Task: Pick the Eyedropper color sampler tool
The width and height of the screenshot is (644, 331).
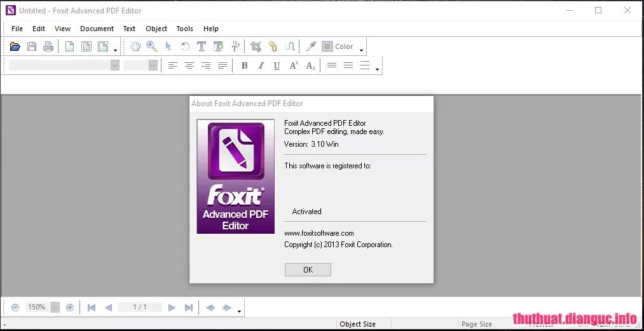Action: 311,46
